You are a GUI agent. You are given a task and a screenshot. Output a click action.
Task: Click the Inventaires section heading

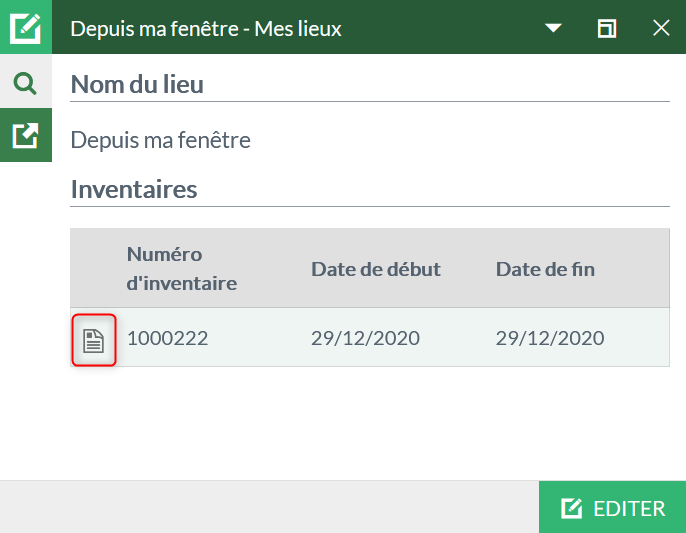pyautogui.click(x=134, y=189)
